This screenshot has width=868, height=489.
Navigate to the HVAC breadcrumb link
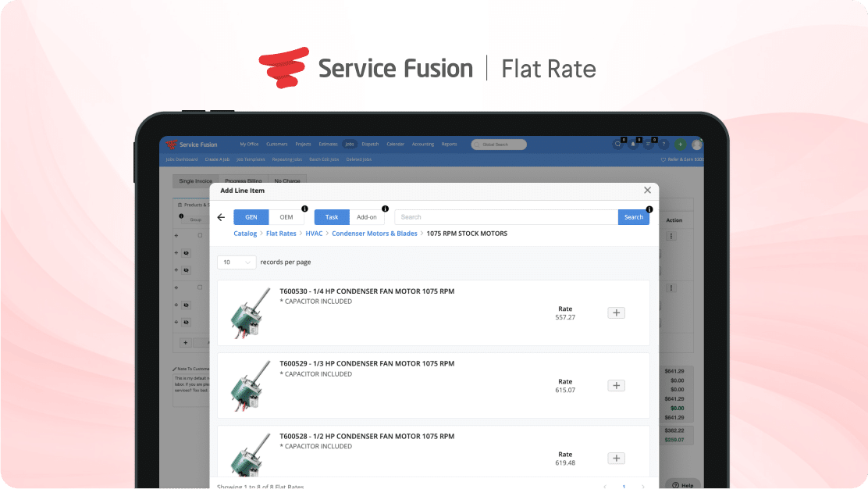pos(314,234)
